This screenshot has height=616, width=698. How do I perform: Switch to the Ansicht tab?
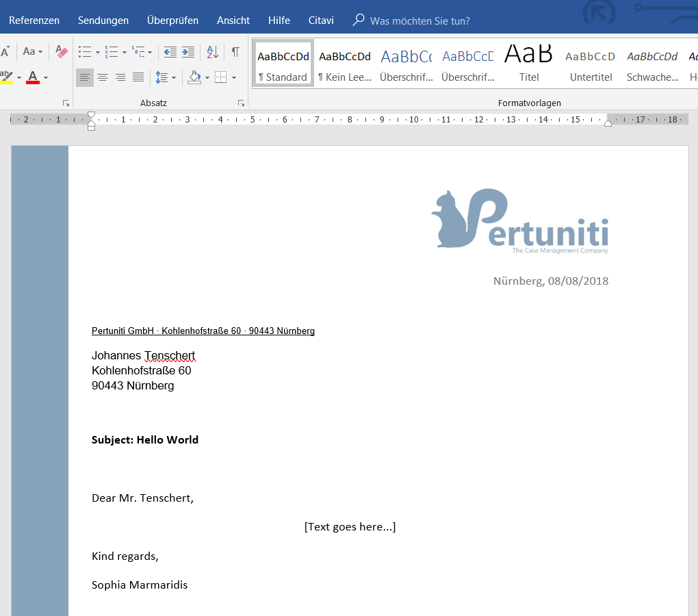point(233,21)
